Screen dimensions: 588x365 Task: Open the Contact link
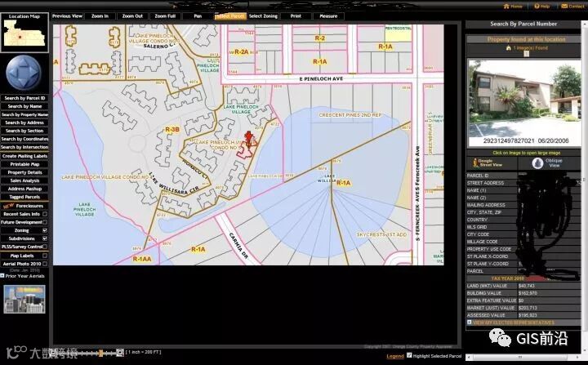(572, 7)
